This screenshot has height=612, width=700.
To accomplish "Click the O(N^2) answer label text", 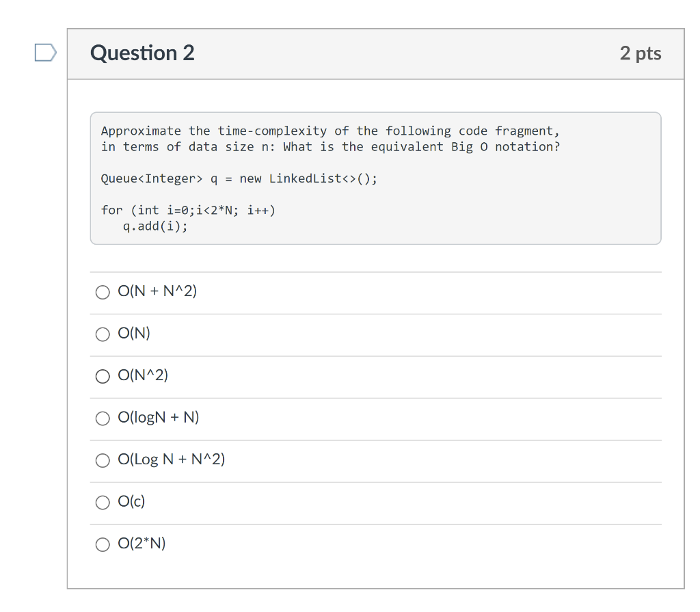I will [143, 375].
